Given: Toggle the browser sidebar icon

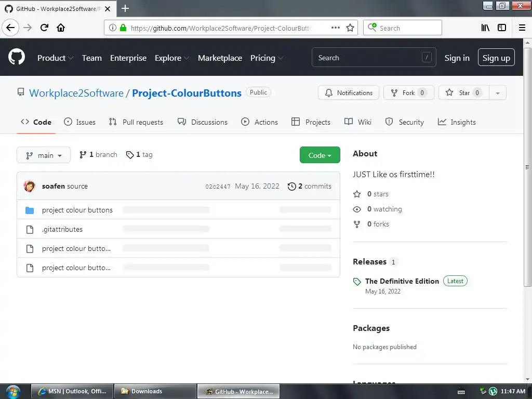Looking at the screenshot, I should point(502,28).
